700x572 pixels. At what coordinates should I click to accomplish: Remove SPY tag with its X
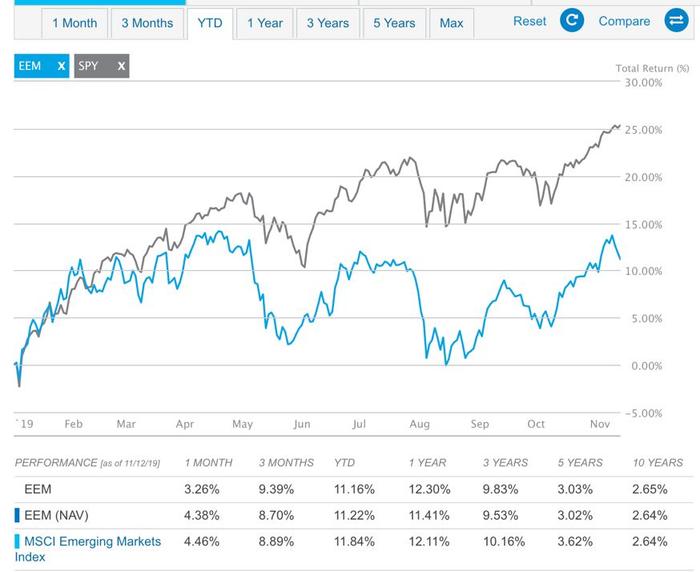[121, 66]
